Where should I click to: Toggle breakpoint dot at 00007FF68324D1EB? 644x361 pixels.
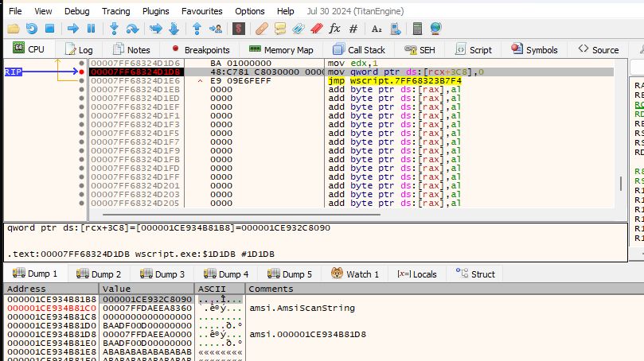pyautogui.click(x=81, y=89)
